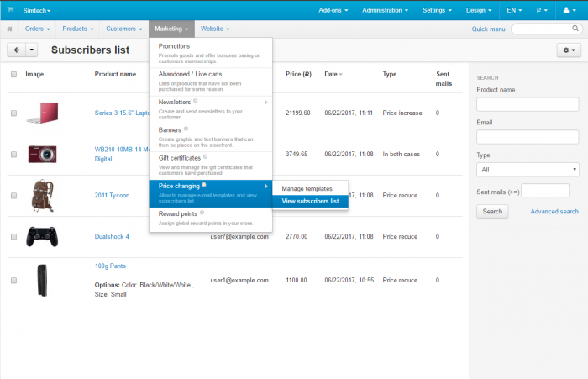
Task: Check the WB210 camera row checkbox
Action: 14,155
